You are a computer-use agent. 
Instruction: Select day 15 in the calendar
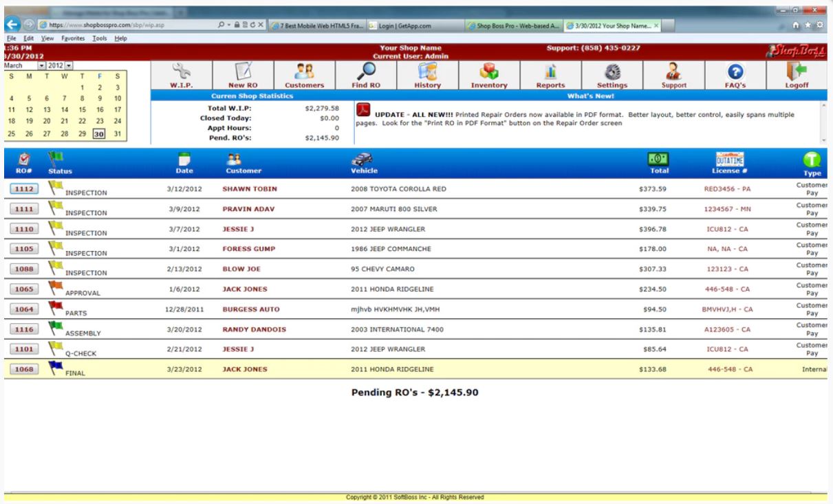pos(83,110)
